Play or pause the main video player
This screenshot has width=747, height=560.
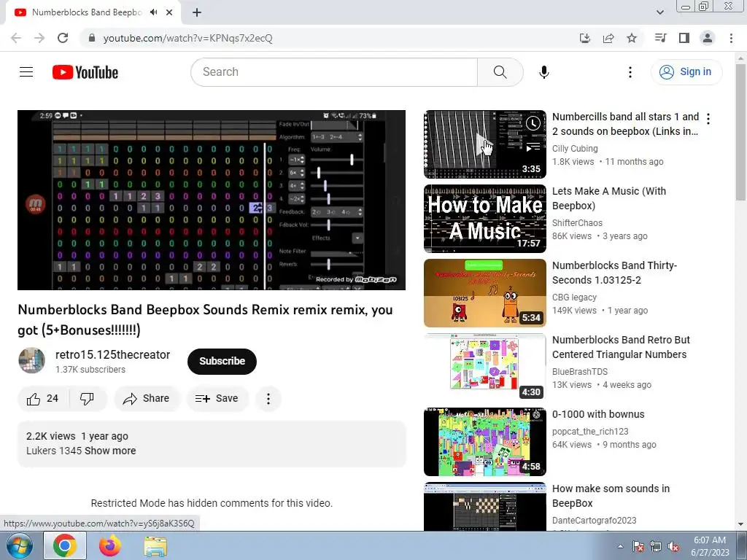[212, 200]
